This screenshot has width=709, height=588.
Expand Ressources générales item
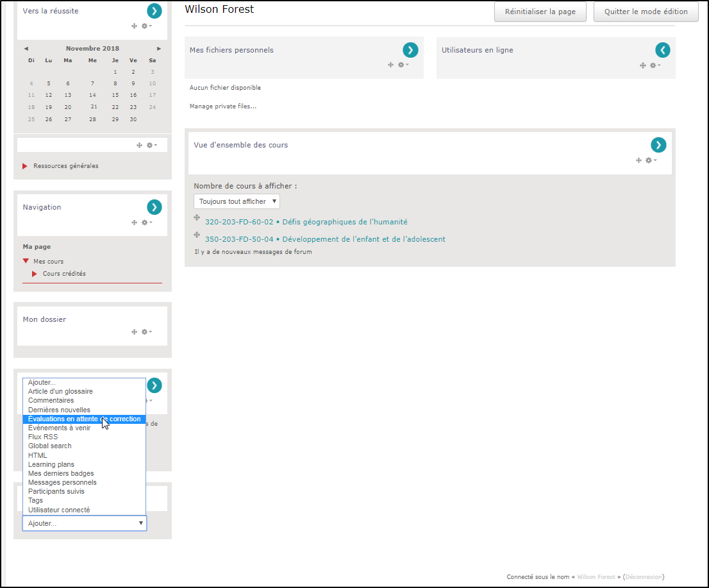pos(25,166)
